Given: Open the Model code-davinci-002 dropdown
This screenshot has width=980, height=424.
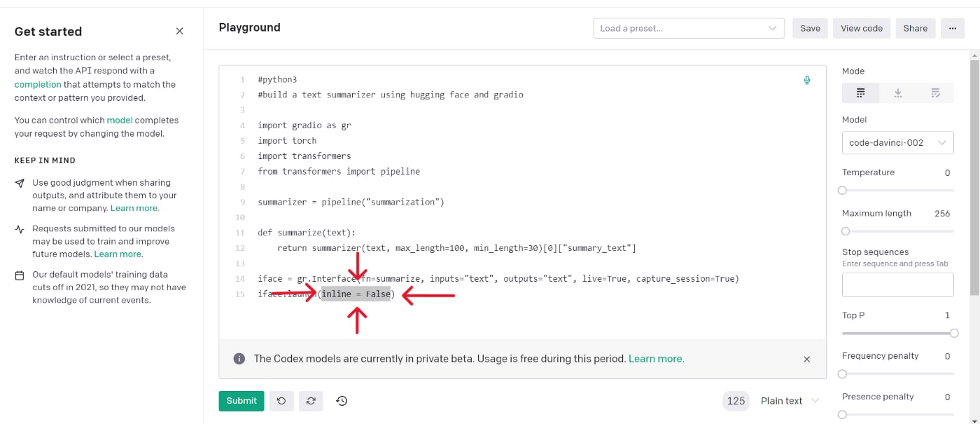Looking at the screenshot, I should pyautogui.click(x=897, y=142).
